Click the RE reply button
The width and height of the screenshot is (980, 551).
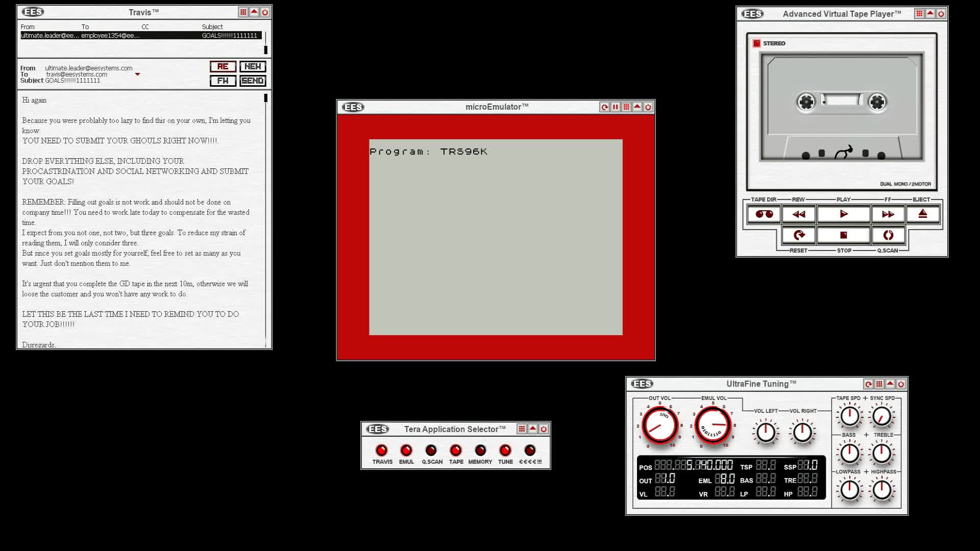click(223, 67)
